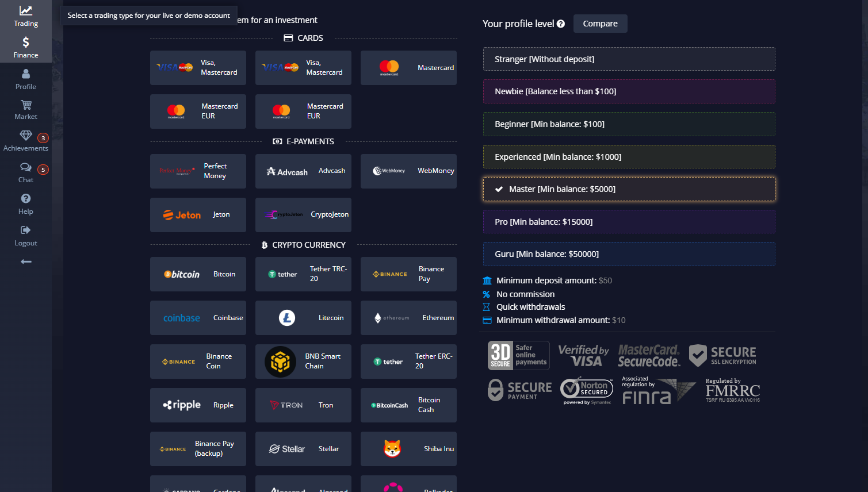Viewport: 868px width, 492px height.
Task: Click the E-PAYMENTS section header
Action: tap(304, 141)
